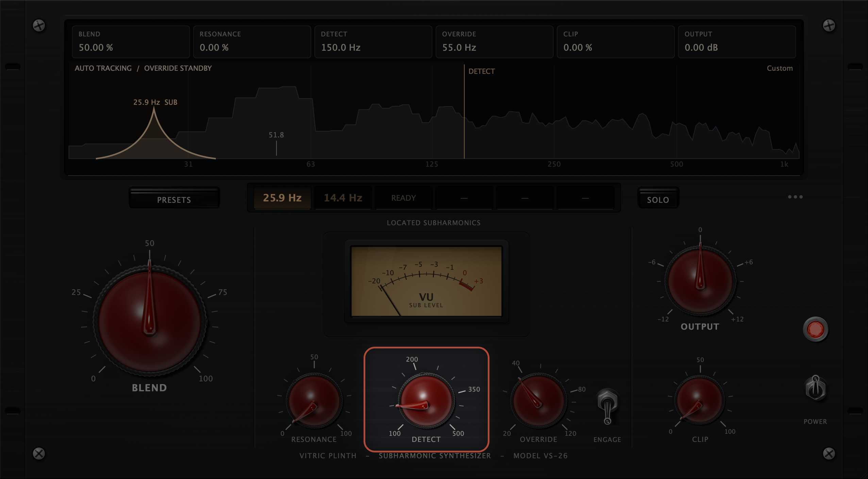Click the red power indicator lamp
868x479 pixels.
click(815, 329)
